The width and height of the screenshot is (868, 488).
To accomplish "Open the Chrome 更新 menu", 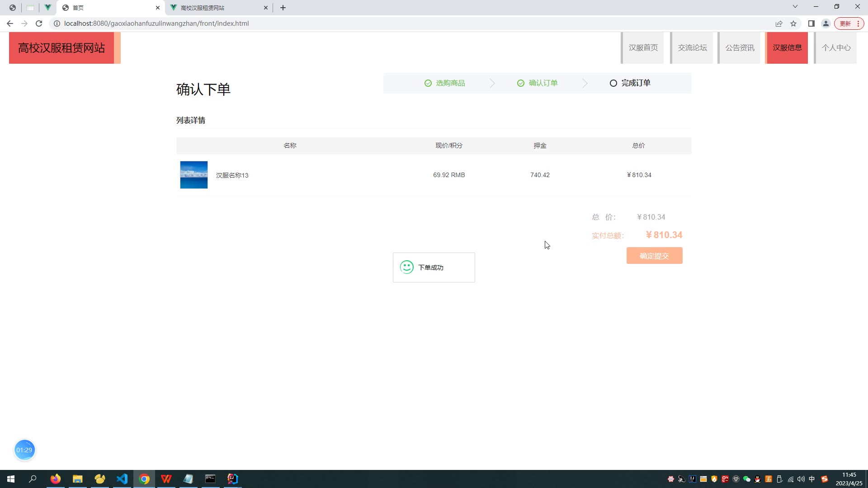I will [849, 23].
